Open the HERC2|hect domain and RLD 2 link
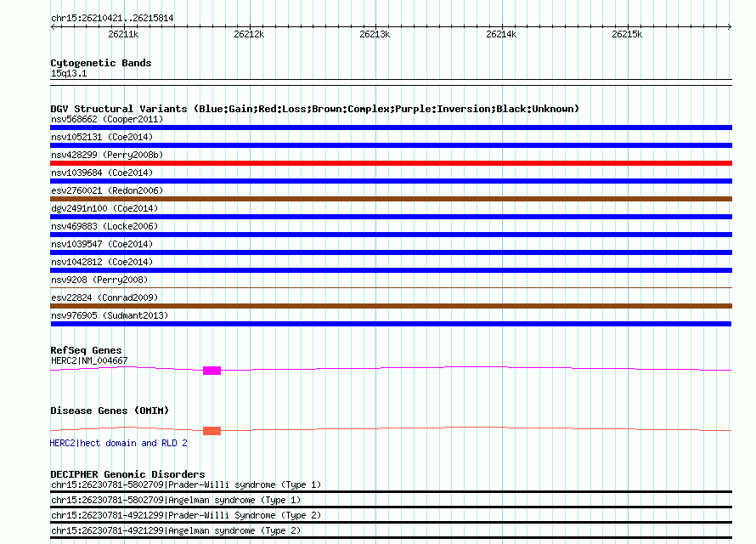The image size is (756, 544). point(119,443)
